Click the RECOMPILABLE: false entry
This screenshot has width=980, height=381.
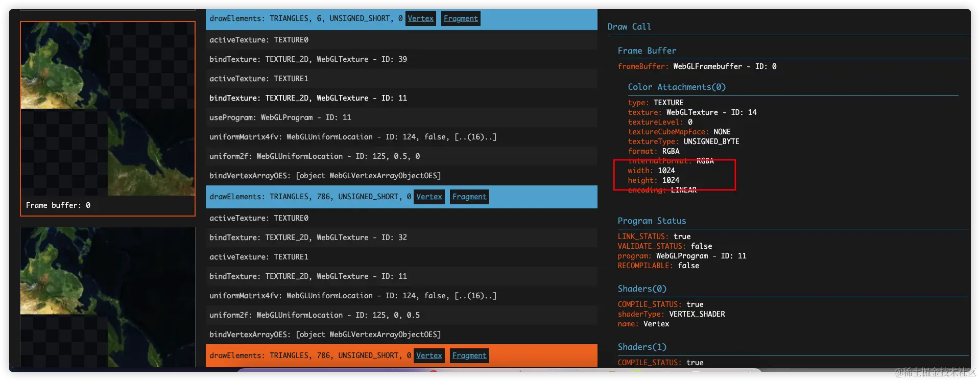[658, 266]
